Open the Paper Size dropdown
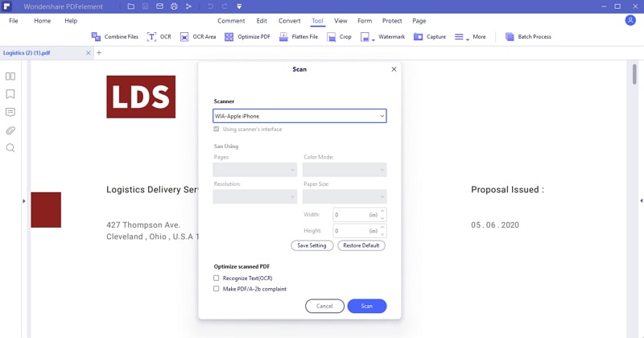644x338 pixels. [345, 196]
